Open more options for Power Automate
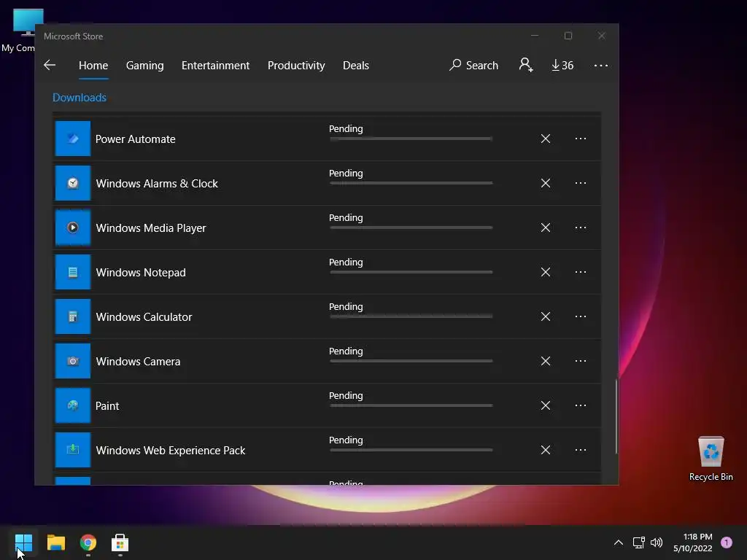 pyautogui.click(x=580, y=139)
